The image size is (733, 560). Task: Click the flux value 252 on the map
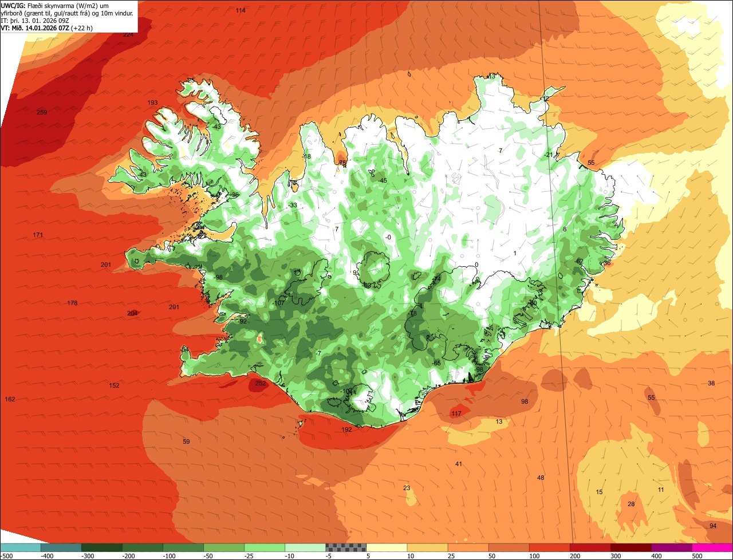click(261, 383)
